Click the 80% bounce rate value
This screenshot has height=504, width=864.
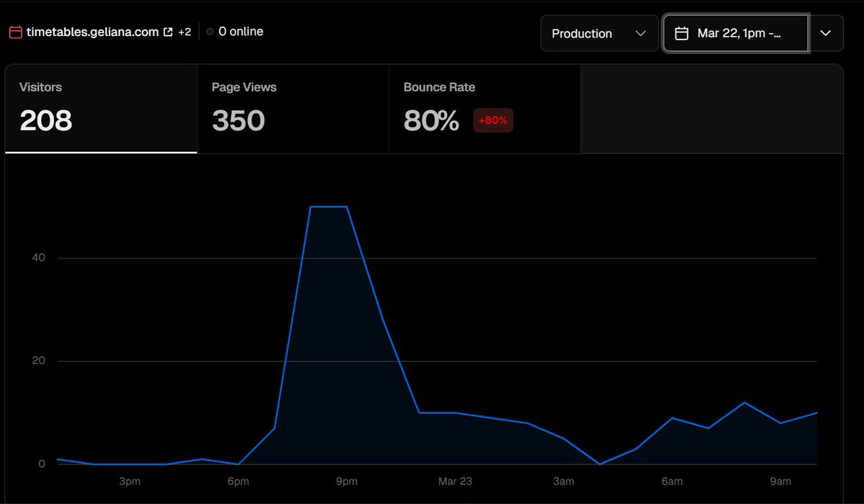(431, 120)
